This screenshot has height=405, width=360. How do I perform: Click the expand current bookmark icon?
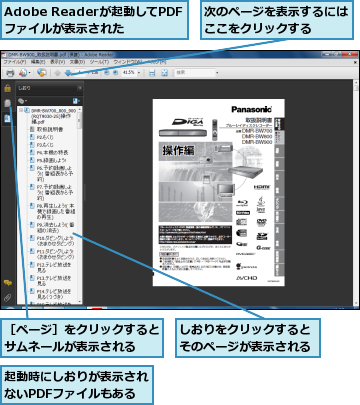[76, 101]
